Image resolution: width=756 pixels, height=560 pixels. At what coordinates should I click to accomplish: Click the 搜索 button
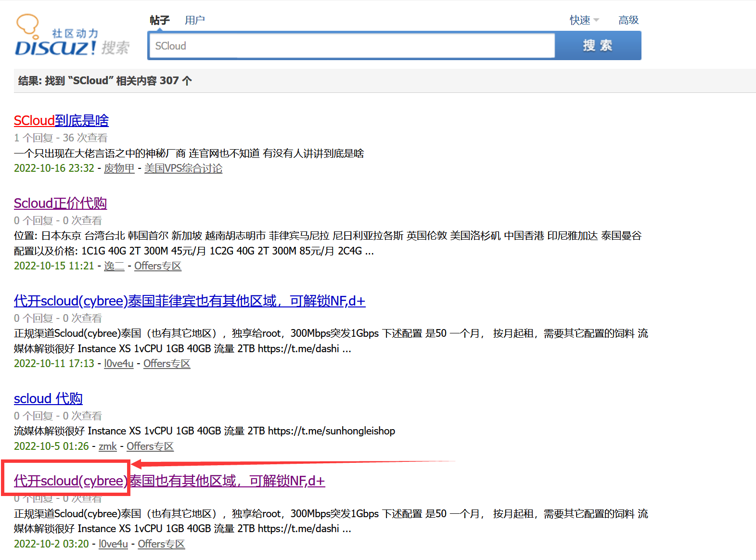[598, 46]
